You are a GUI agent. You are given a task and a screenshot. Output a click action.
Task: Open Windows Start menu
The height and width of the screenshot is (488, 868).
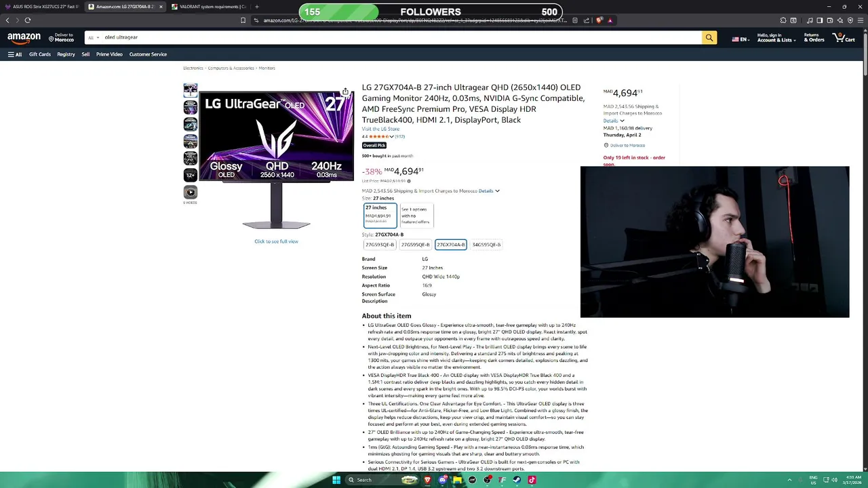336,480
